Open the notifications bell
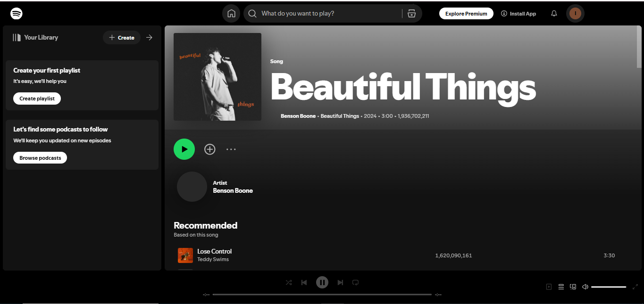The image size is (644, 304). coord(554,13)
